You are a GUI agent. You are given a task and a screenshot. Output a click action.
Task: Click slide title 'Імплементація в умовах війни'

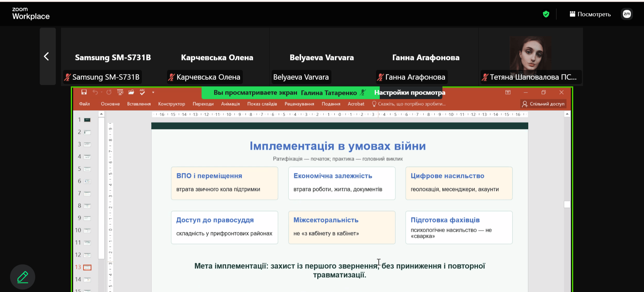coord(338,146)
